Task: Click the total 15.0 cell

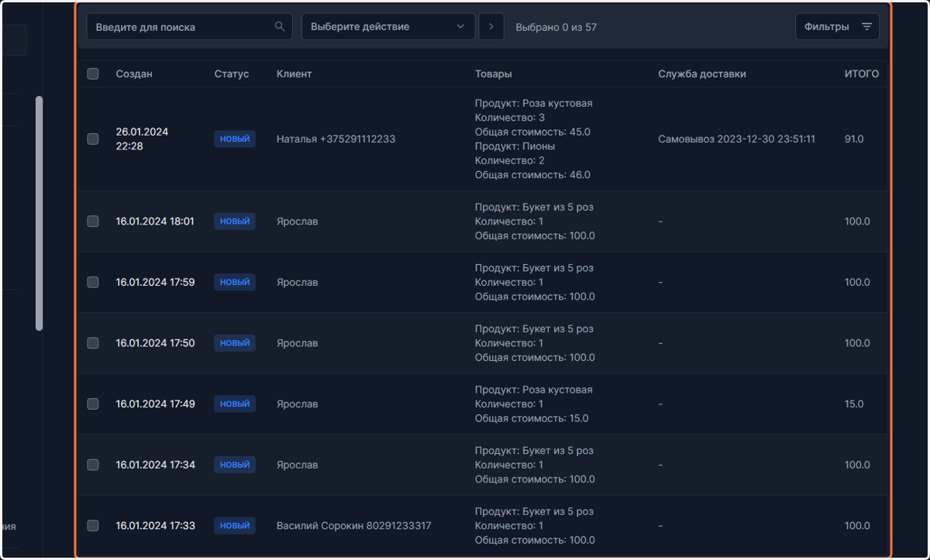Action: click(854, 404)
